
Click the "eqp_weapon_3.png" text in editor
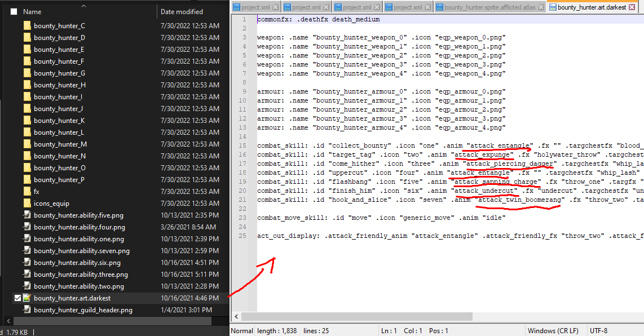pyautogui.click(x=470, y=64)
